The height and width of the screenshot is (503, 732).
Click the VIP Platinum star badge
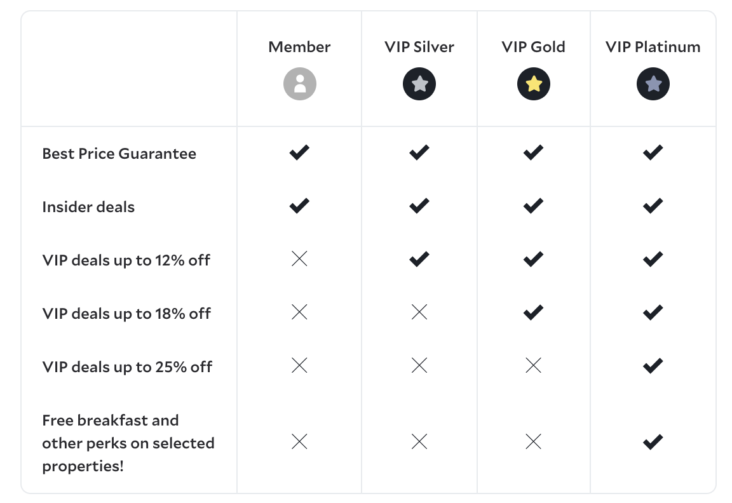653,84
